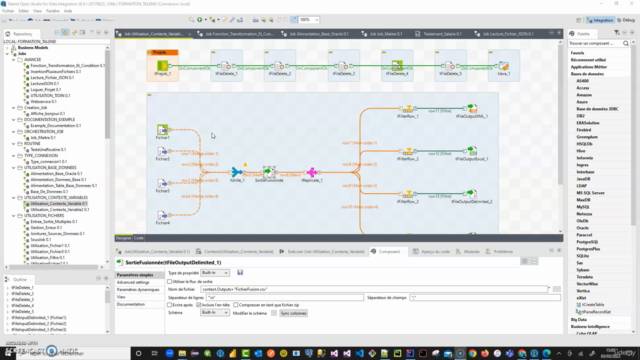This screenshot has width=640, height=360.
Task: Expand the Business Models node
Action: tap(7, 48)
